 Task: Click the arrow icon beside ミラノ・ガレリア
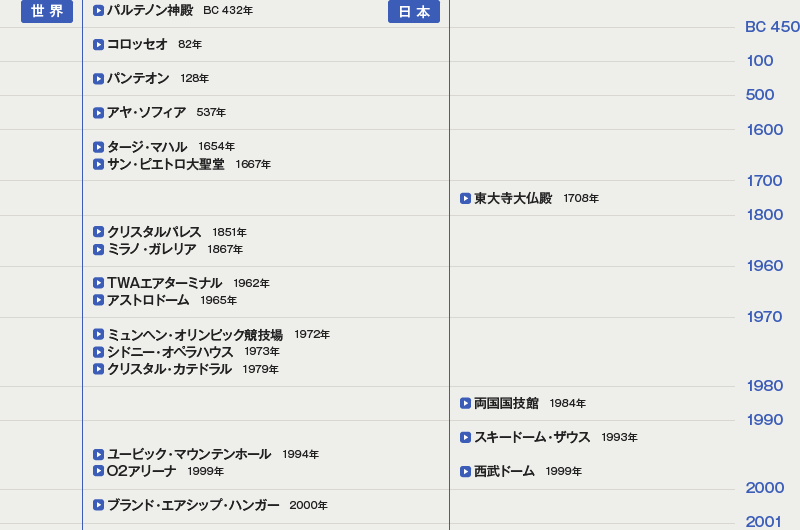[98, 249]
